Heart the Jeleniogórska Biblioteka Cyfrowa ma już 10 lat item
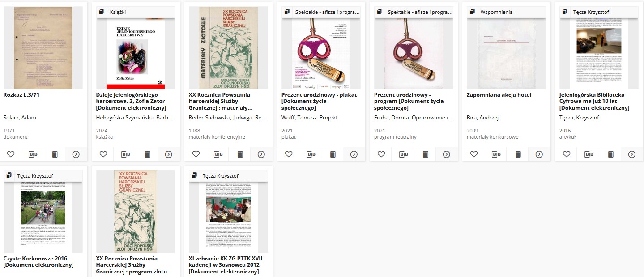This screenshot has width=644, height=277. coord(567,154)
